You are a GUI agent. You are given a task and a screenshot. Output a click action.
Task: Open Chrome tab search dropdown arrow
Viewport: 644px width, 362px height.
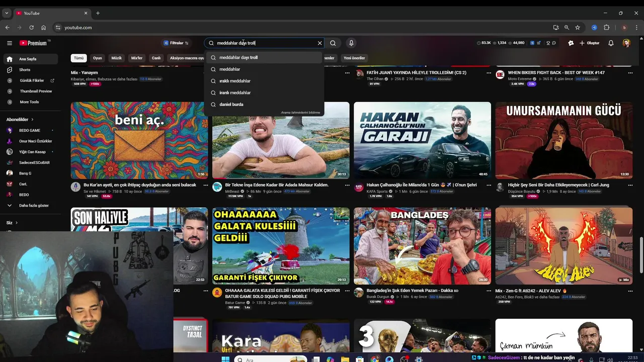pos(7,13)
